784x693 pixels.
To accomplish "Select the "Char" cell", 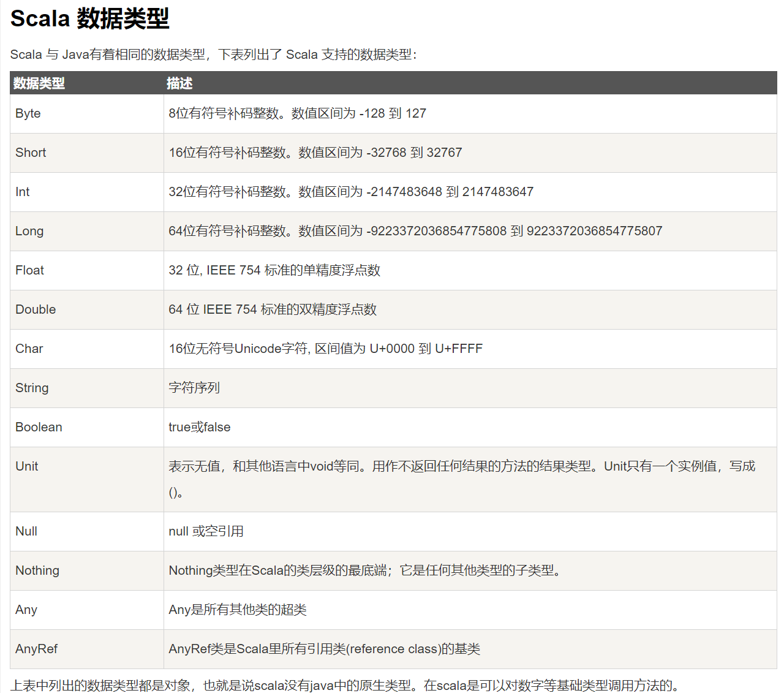I will pos(87,349).
